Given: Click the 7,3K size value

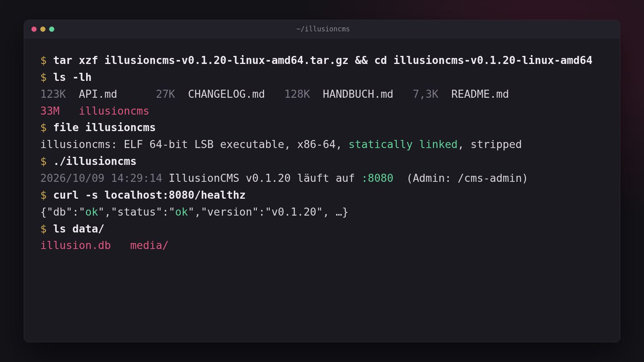Looking at the screenshot, I should (x=425, y=94).
